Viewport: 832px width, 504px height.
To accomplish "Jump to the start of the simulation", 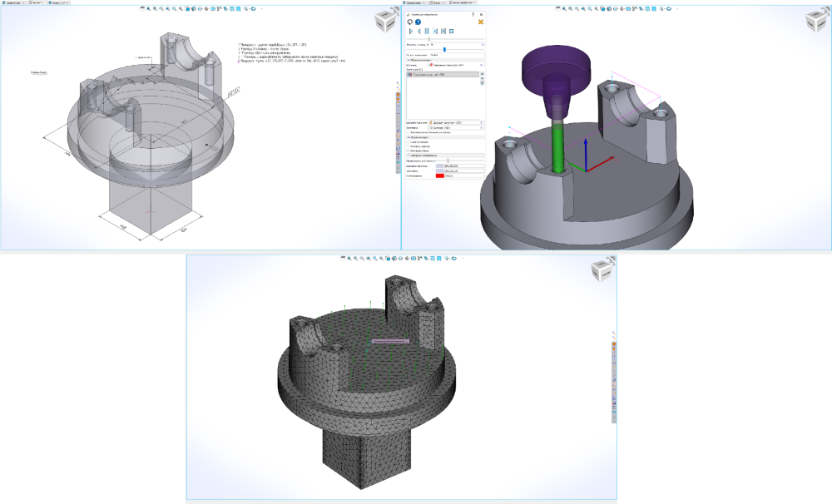I will pyautogui.click(x=436, y=32).
